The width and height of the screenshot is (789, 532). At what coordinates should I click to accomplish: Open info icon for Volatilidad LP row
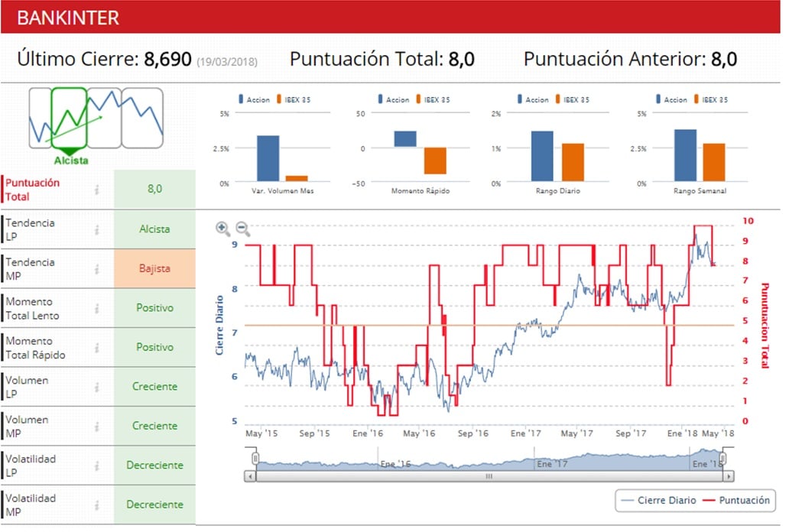tap(96, 465)
